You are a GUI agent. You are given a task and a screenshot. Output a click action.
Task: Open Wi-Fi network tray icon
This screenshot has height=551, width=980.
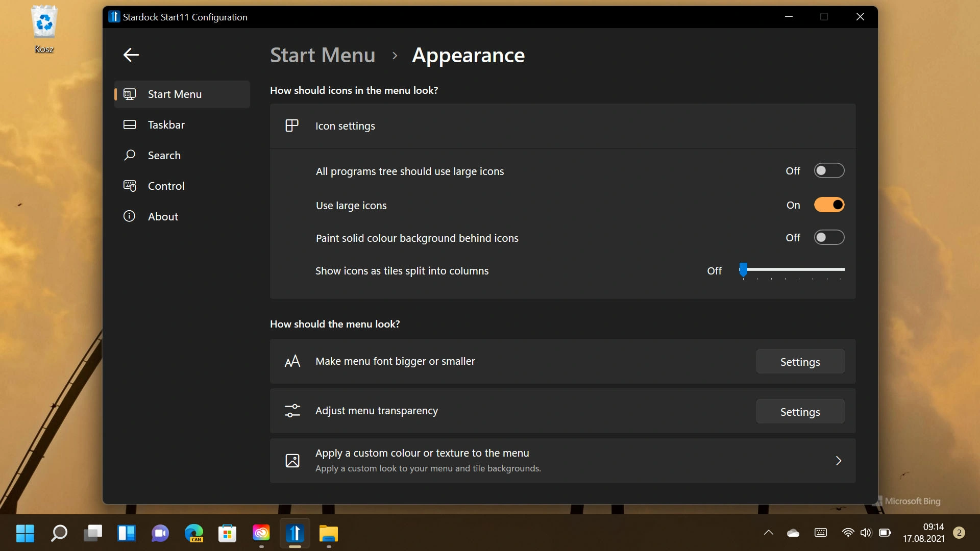coord(848,533)
